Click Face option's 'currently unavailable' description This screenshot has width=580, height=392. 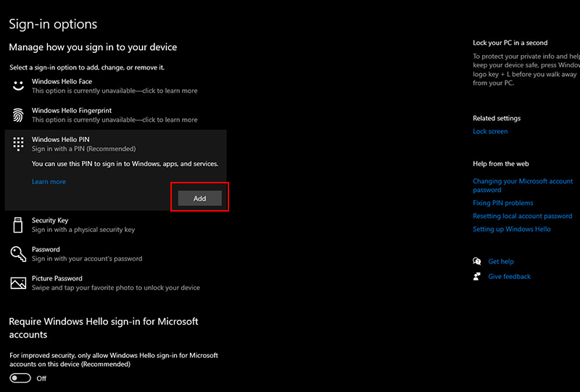(115, 91)
